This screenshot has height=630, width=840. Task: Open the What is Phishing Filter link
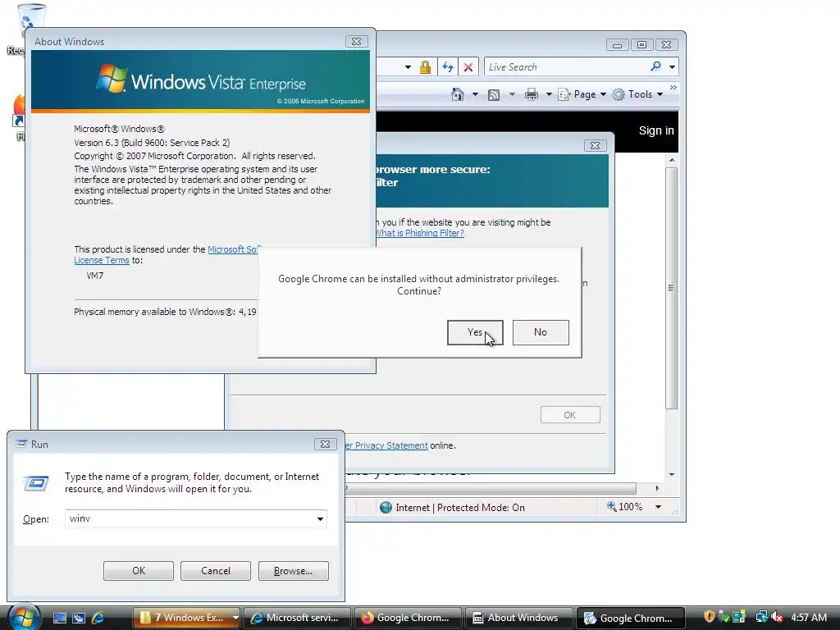[x=420, y=233]
